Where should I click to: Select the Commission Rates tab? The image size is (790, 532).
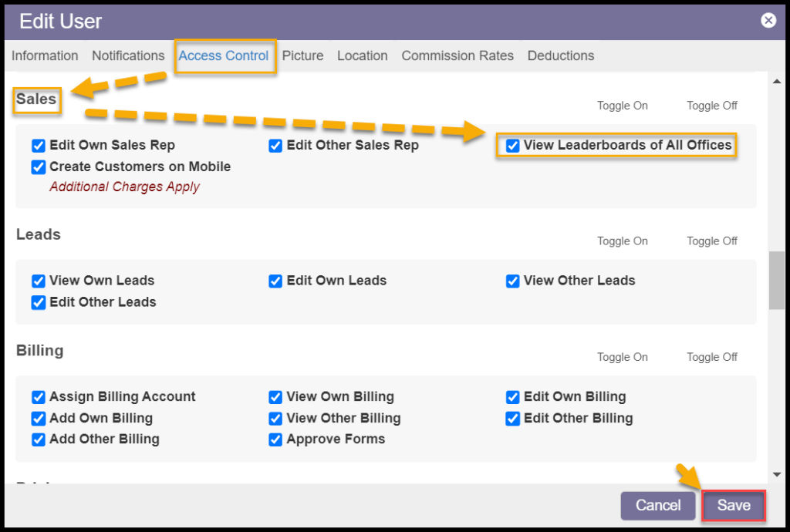457,56
